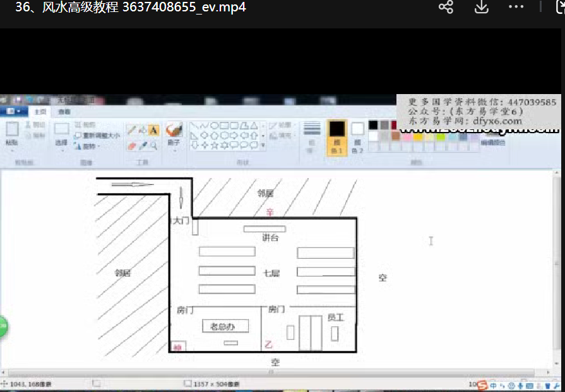Click the download icon in top bar
The image size is (565, 392).
point(481,8)
